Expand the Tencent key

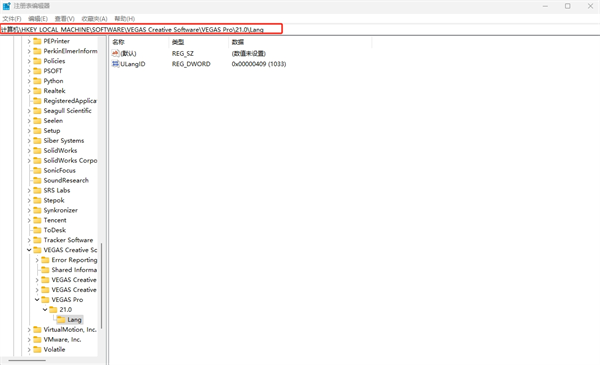click(x=29, y=220)
